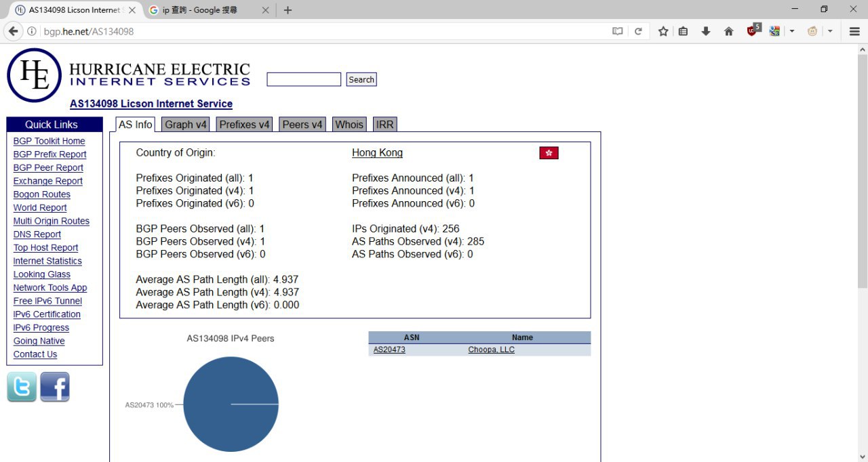
Task: Go to browser home icon
Action: (x=729, y=31)
